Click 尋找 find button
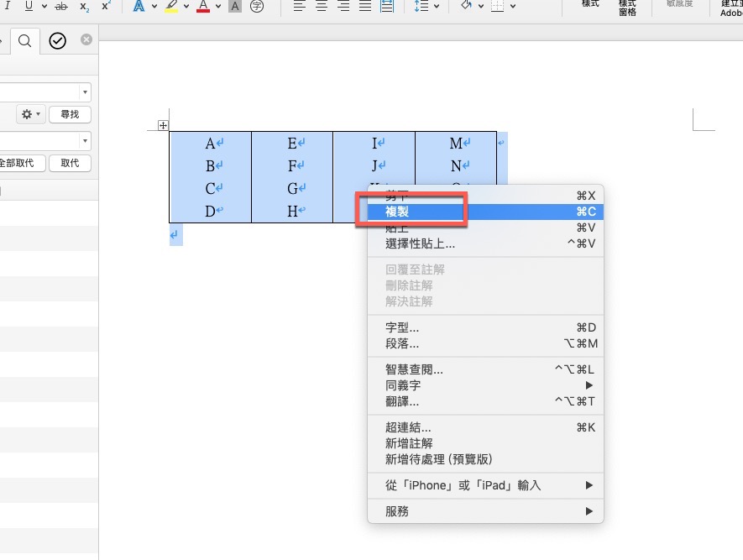Image resolution: width=743 pixels, height=560 pixels. [70, 114]
